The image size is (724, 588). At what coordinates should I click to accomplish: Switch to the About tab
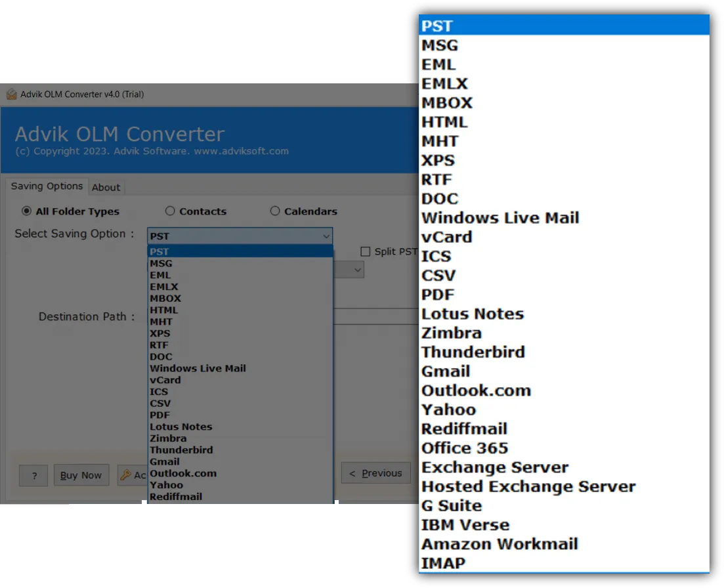coord(106,187)
